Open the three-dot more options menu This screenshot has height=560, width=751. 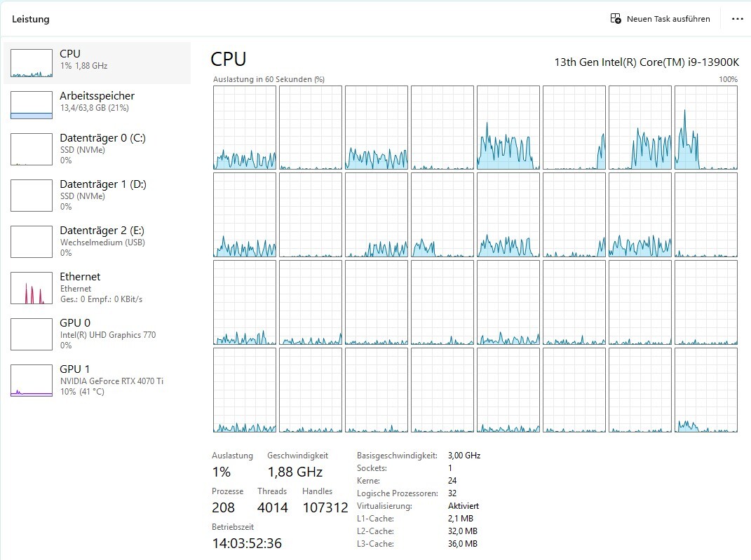(737, 19)
